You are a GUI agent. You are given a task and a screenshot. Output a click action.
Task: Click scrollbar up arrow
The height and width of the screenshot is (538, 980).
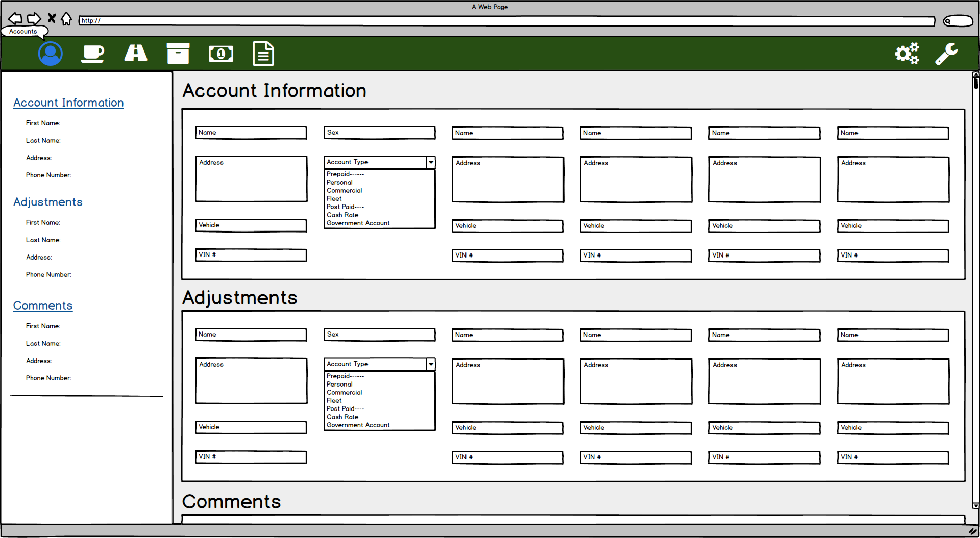[x=975, y=74]
